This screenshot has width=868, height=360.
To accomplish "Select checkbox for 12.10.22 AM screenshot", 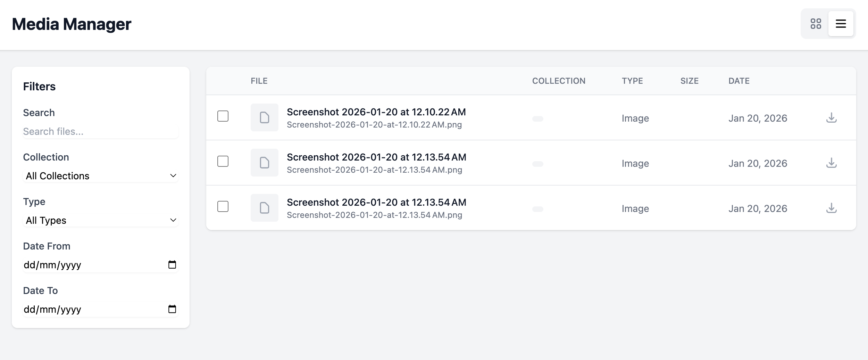I will (x=223, y=116).
